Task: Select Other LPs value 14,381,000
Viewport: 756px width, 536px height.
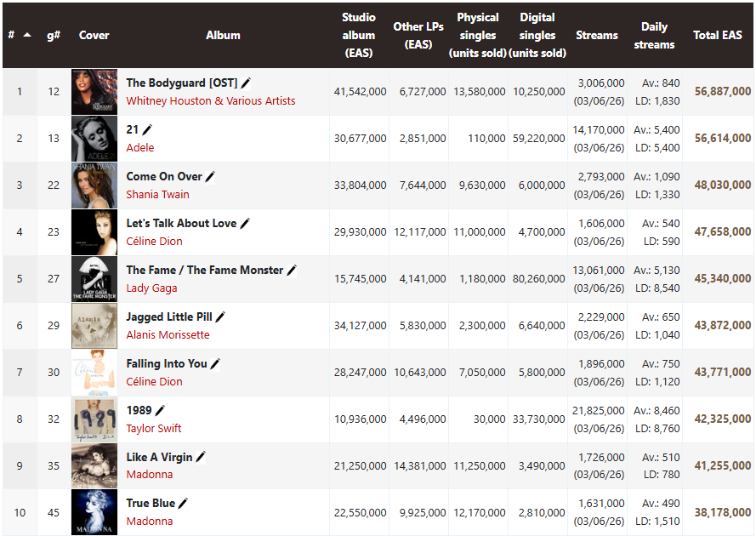Action: (420, 466)
